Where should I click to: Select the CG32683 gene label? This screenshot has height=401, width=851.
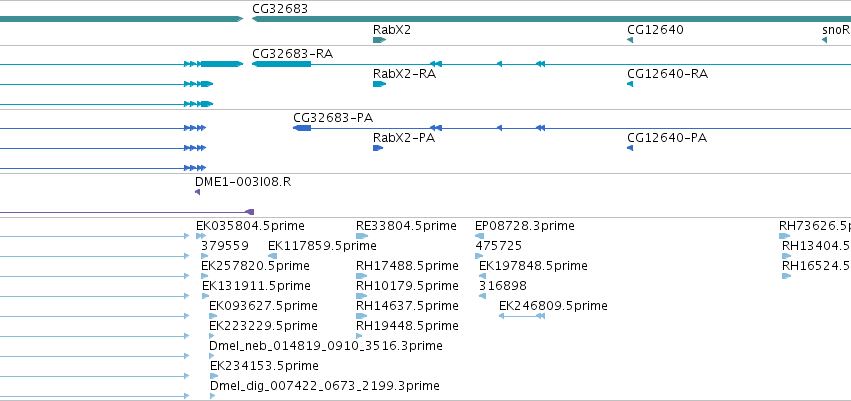click(x=280, y=9)
